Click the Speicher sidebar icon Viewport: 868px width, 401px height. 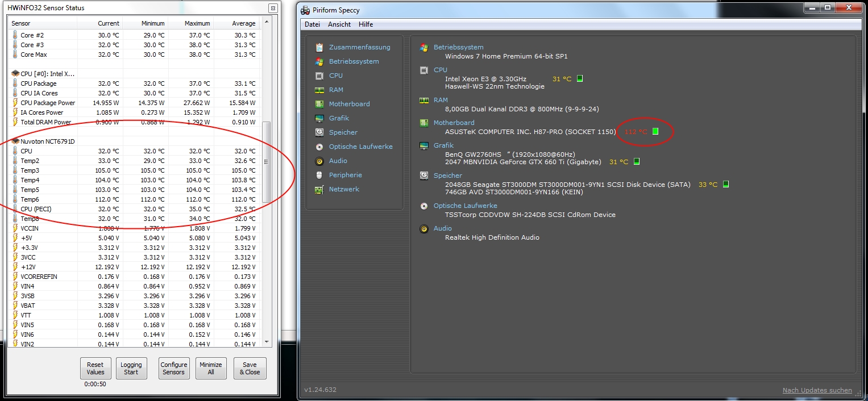(x=319, y=132)
